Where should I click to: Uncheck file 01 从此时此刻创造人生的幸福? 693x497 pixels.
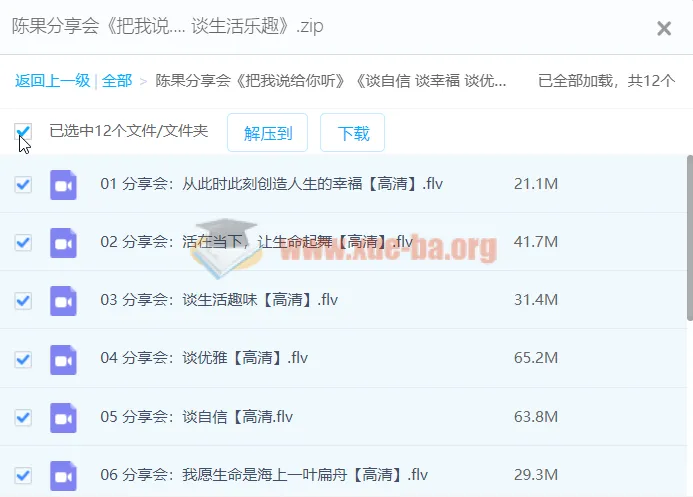[x=23, y=185]
